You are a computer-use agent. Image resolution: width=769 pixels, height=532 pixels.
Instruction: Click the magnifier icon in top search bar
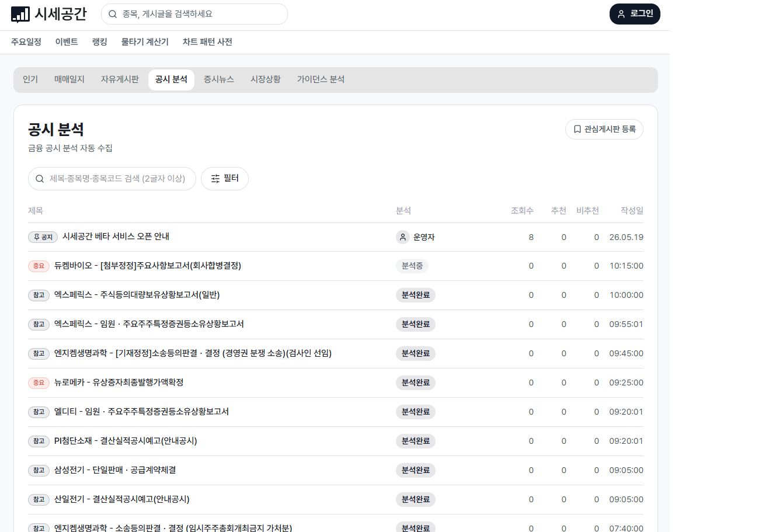113,14
